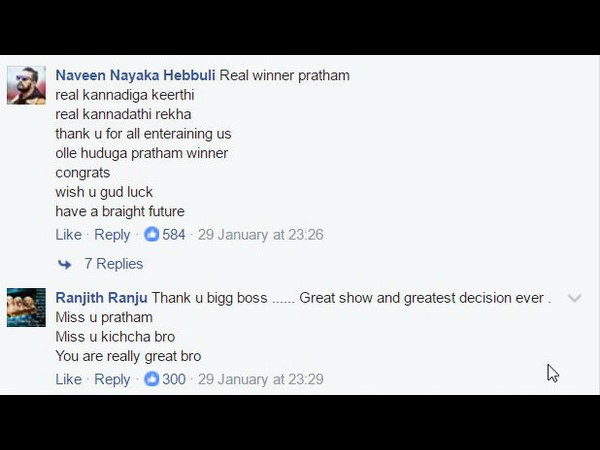This screenshot has width=600, height=450.
Task: Like Naveen Nayaka Hebbuli's comment
Action: pos(68,235)
